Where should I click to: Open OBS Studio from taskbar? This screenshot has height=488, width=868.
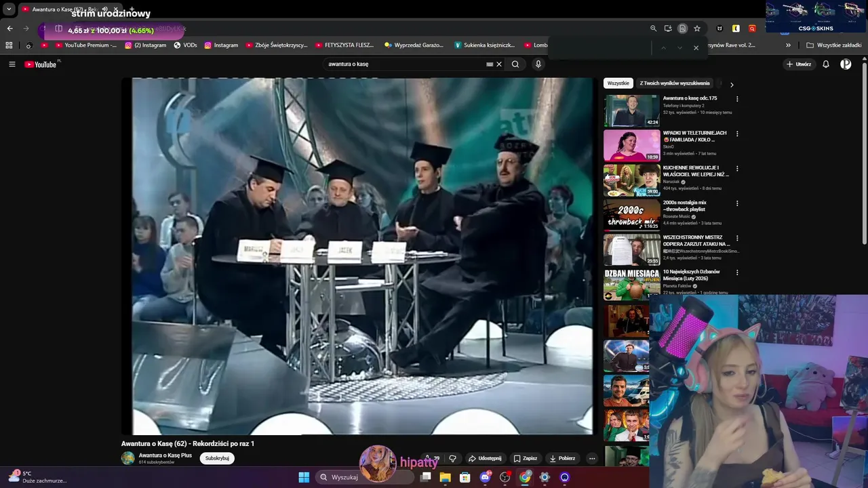(505, 477)
